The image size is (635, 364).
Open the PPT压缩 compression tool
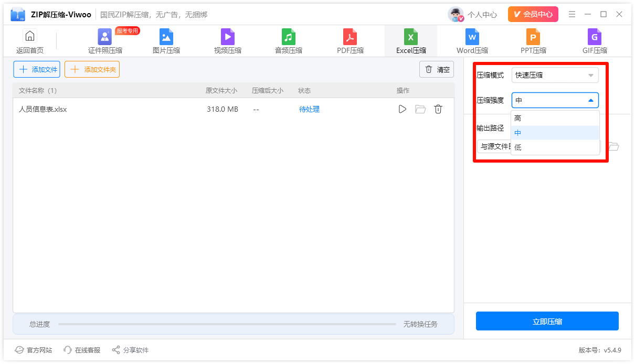click(533, 41)
